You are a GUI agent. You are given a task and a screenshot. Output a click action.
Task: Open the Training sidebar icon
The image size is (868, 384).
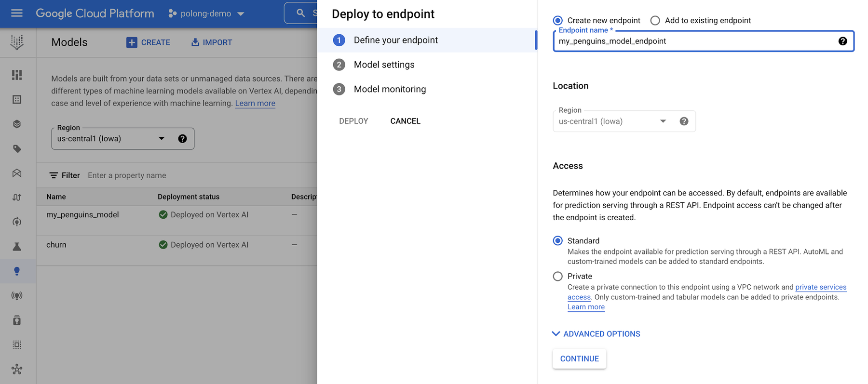[x=17, y=222]
